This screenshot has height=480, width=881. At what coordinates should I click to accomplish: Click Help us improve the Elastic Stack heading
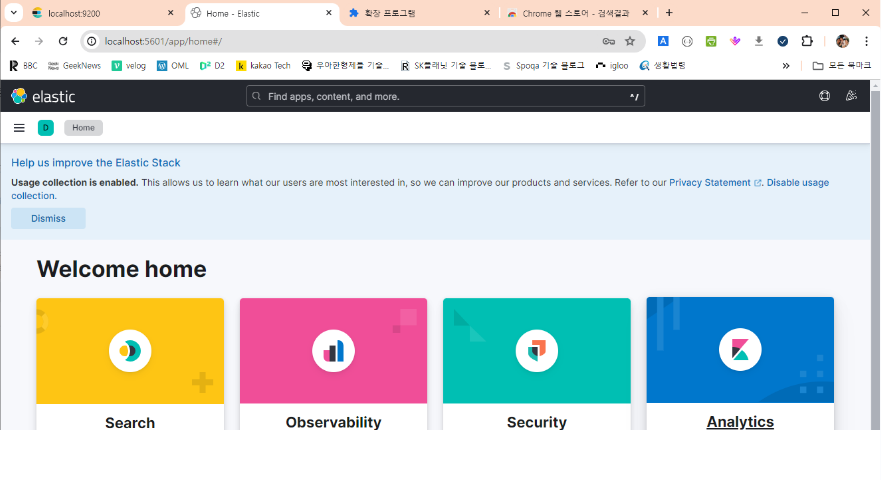pyautogui.click(x=96, y=162)
